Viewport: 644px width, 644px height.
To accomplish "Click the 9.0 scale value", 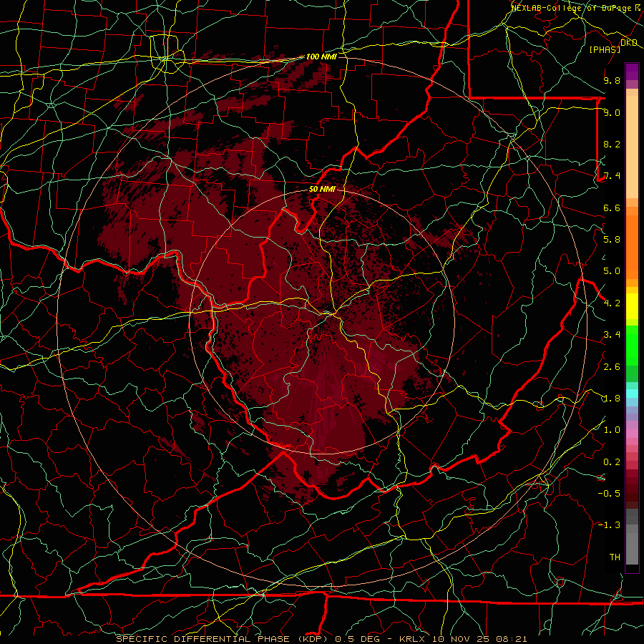I will pos(612,112).
